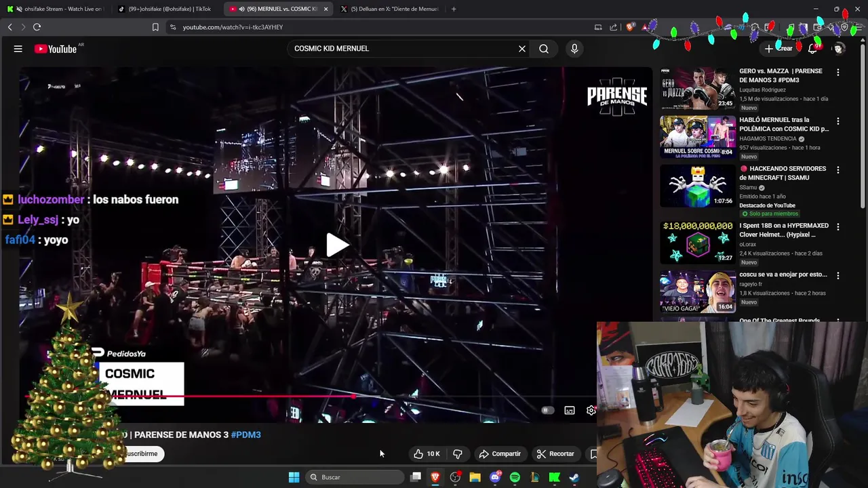868x488 pixels.
Task: Open Brave browser from taskbar
Action: click(435, 477)
